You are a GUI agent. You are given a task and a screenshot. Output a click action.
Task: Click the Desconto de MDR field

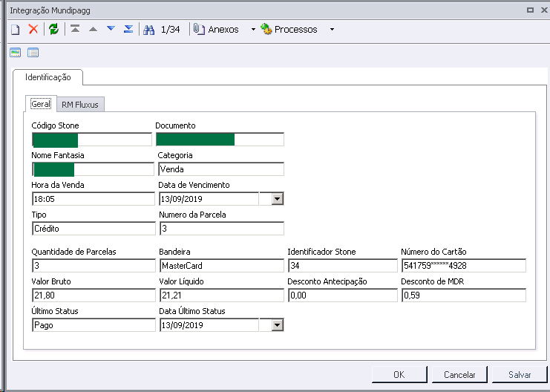464,295
